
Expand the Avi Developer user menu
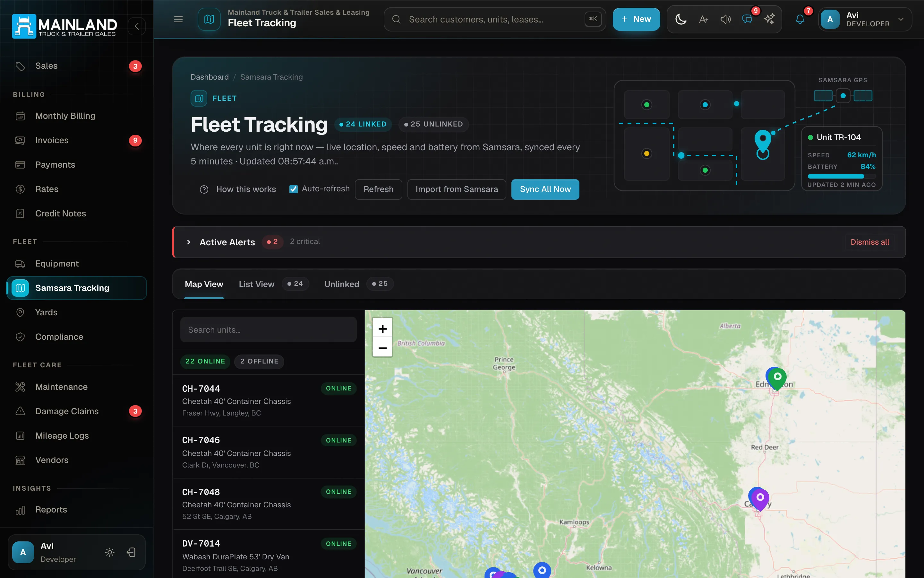[x=865, y=19]
